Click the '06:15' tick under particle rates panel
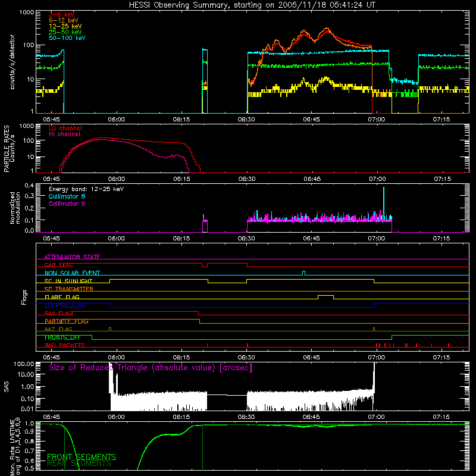476x476 pixels. click(x=181, y=179)
